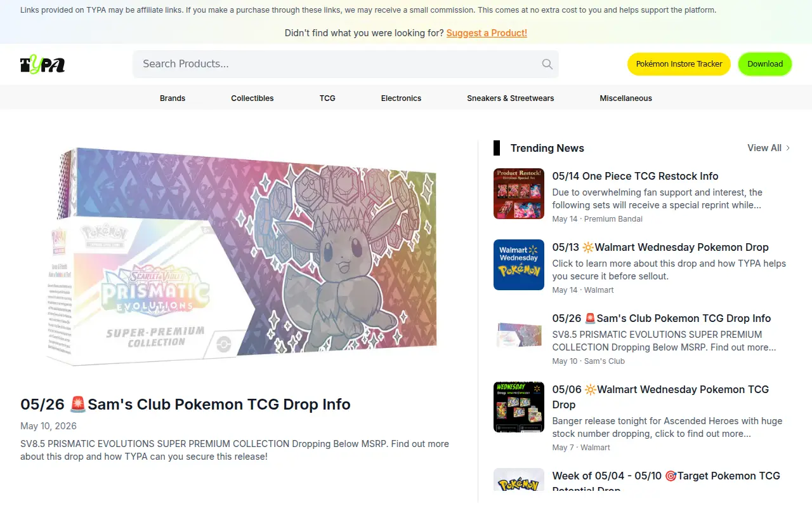Click the One Piece restock description text
This screenshot has width=812, height=508.
[657, 199]
